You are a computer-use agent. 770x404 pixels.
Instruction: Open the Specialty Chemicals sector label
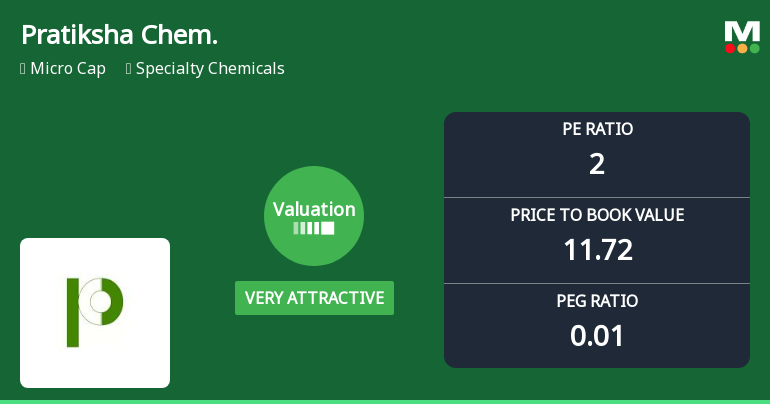tap(210, 69)
